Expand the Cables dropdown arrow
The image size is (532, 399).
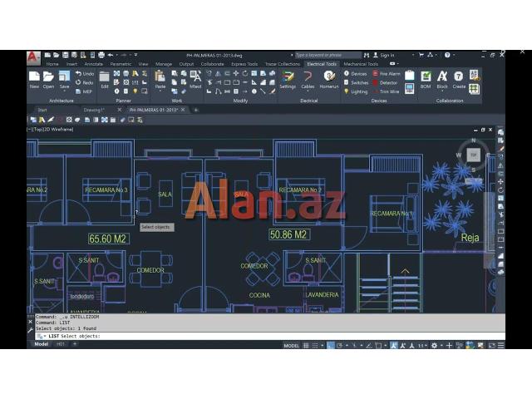(x=308, y=91)
